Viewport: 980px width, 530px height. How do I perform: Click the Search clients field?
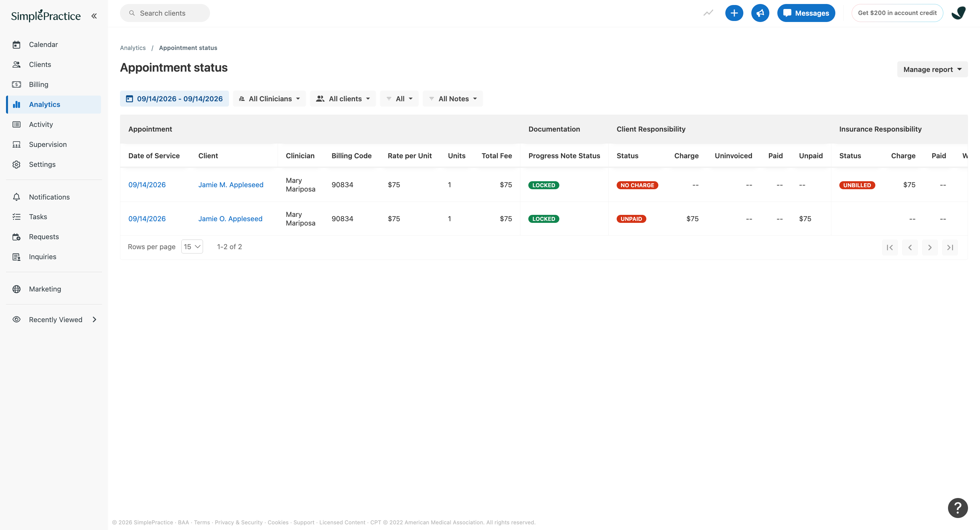coord(165,13)
